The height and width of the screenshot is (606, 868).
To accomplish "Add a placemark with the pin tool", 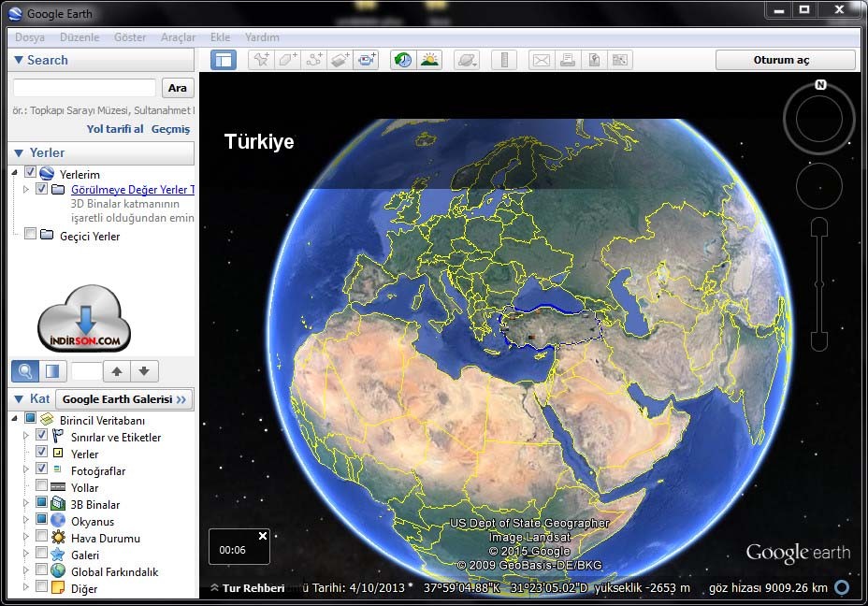I will [x=261, y=60].
